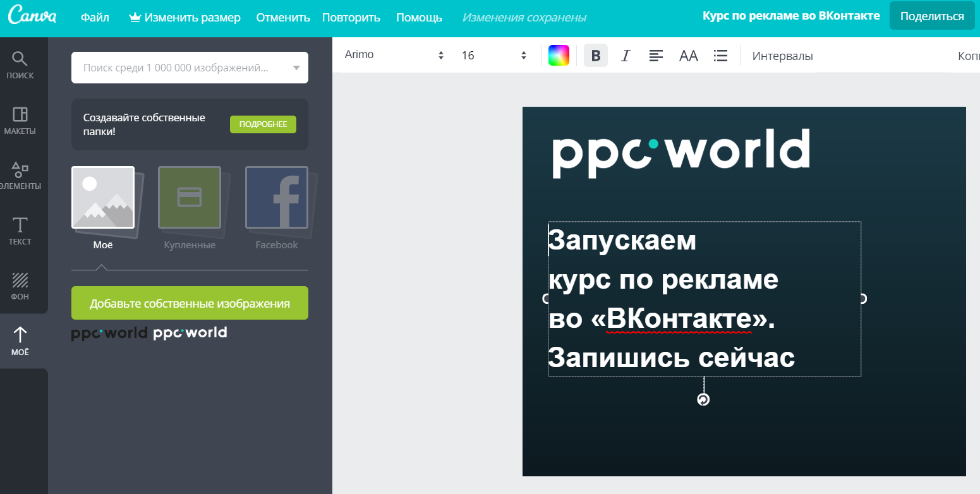Click the Поделиться share button

[x=931, y=16]
